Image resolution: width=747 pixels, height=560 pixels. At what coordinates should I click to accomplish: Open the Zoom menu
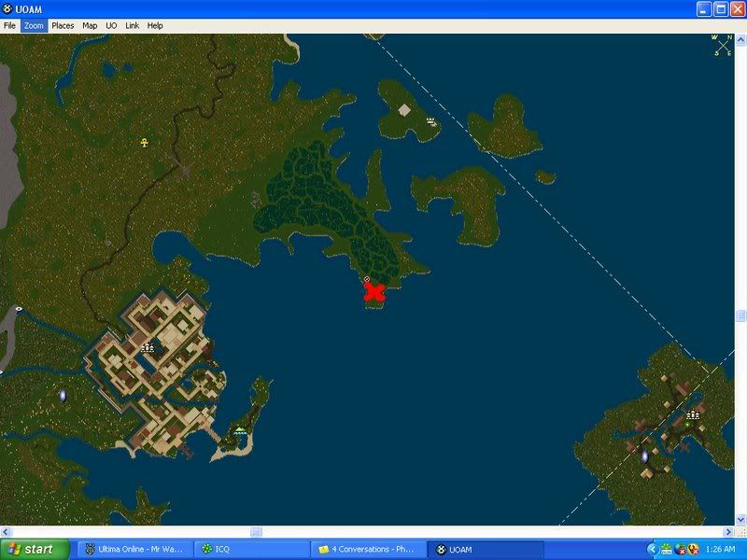click(x=34, y=26)
